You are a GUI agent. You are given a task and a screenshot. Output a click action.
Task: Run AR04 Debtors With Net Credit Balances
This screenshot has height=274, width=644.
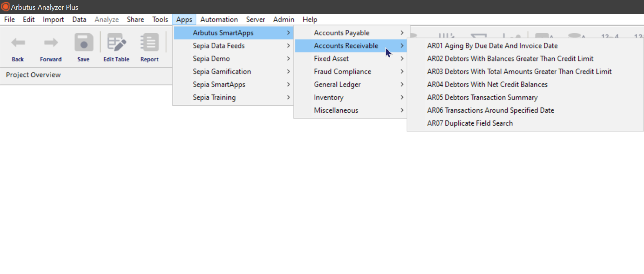click(x=487, y=85)
